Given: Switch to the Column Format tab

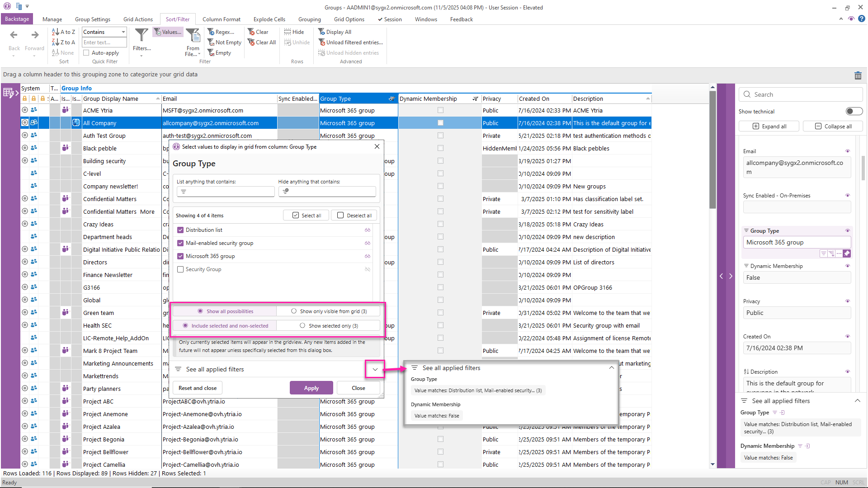Looking at the screenshot, I should [x=221, y=19].
